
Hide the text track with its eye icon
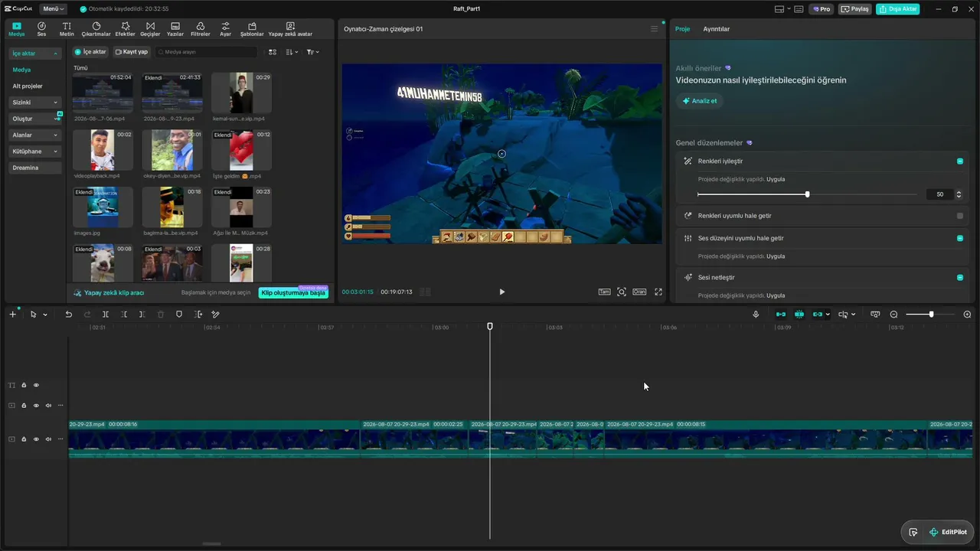tap(36, 385)
